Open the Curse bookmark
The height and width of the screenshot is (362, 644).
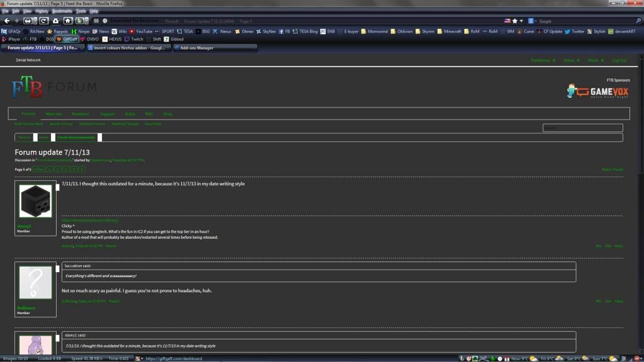525,31
